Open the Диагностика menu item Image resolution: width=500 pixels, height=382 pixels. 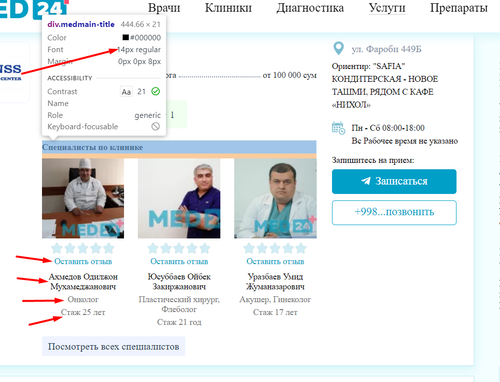pyautogui.click(x=310, y=8)
